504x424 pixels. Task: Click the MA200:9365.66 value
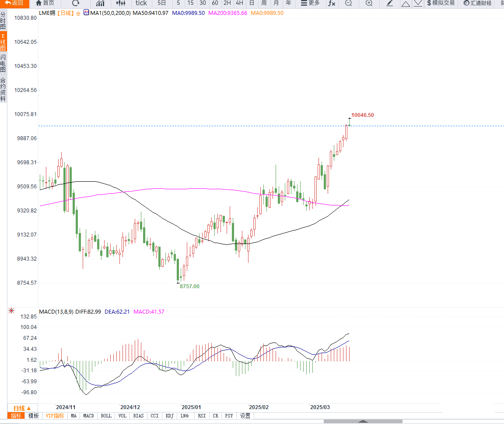point(227,13)
